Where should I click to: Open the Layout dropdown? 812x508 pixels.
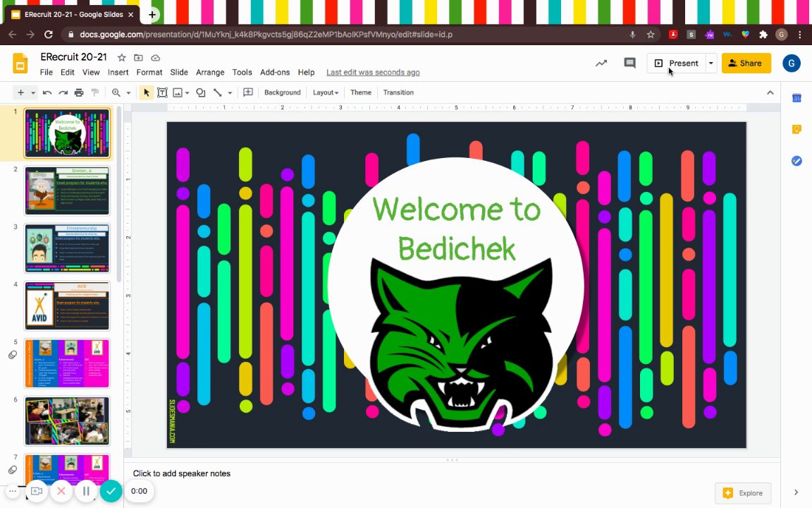point(325,92)
